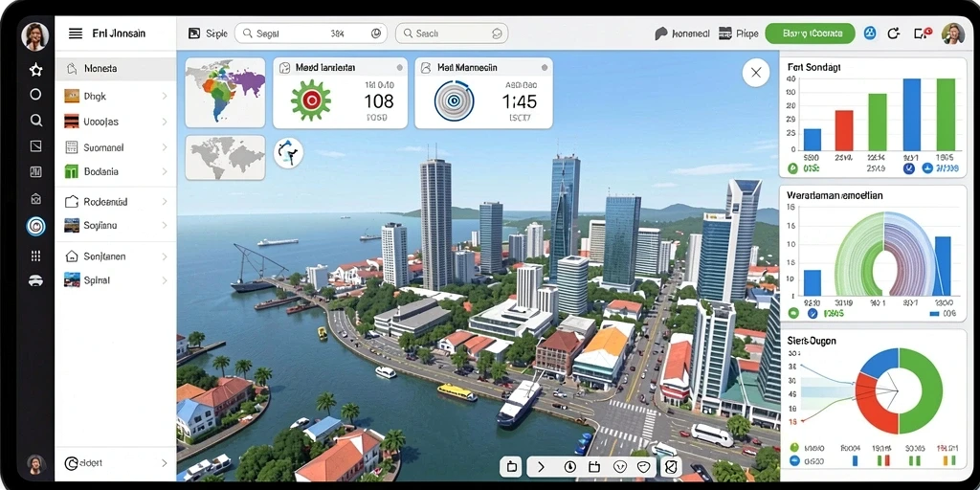980x490 pixels.
Task: Click the rightmost map-pin button in bottom toolbar
Action: tap(671, 467)
